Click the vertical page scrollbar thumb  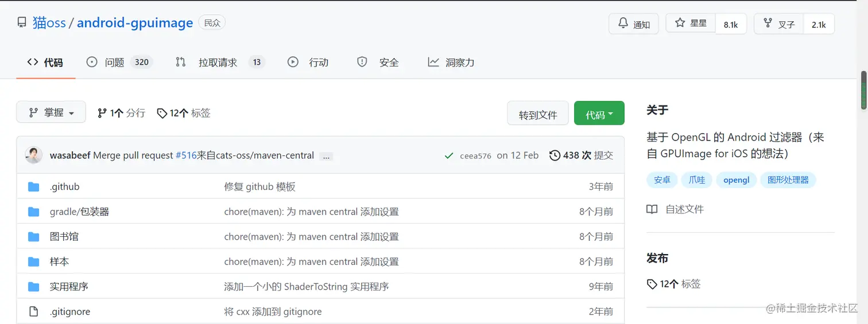tap(863, 90)
